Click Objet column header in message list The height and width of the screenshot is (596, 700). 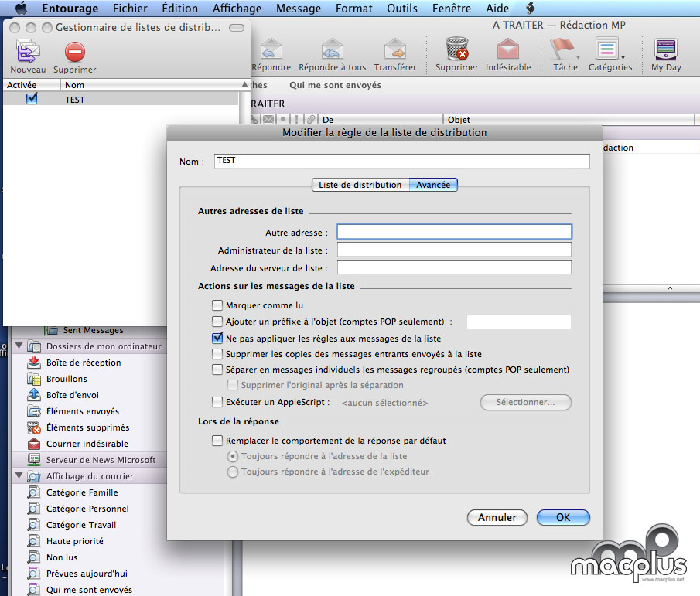569,120
